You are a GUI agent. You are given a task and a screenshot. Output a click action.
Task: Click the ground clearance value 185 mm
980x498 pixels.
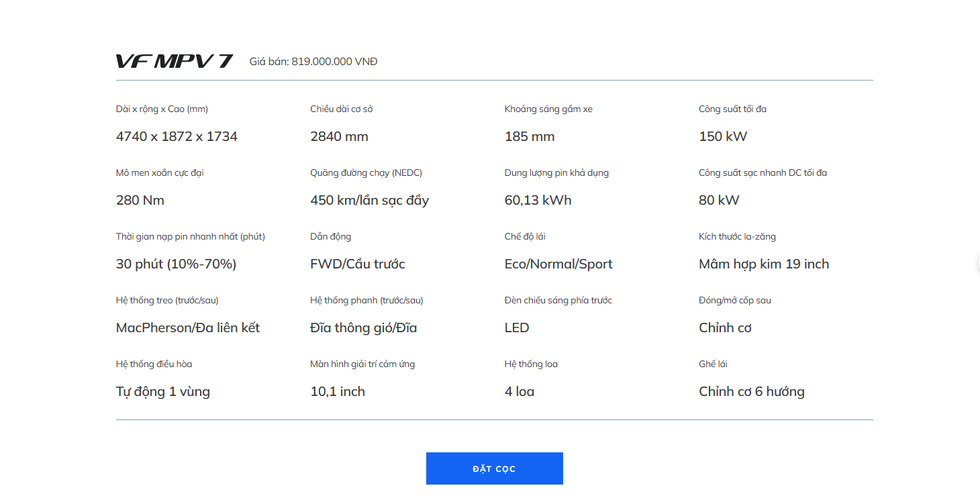point(529,136)
